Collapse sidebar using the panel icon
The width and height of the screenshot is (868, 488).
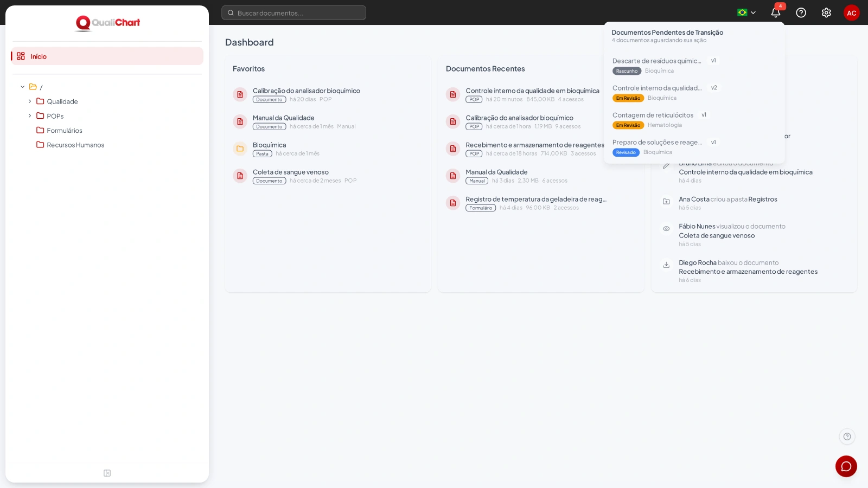(x=107, y=473)
